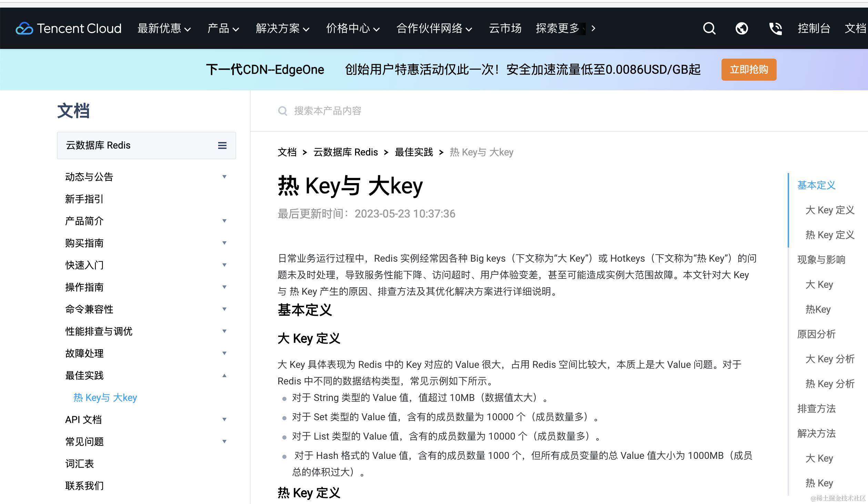Click 云市场 in the top navigation
Viewport: 868px width, 504px height.
pyautogui.click(x=505, y=28)
